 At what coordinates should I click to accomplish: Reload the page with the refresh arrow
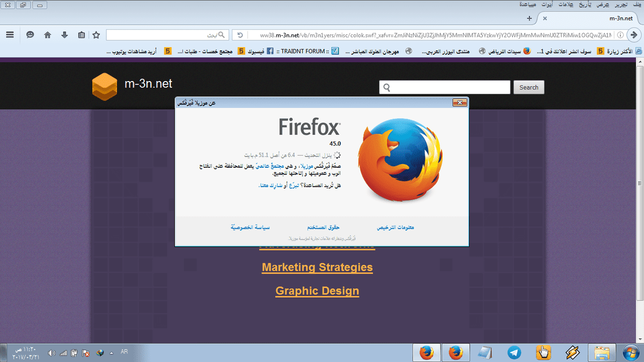pos(240,35)
